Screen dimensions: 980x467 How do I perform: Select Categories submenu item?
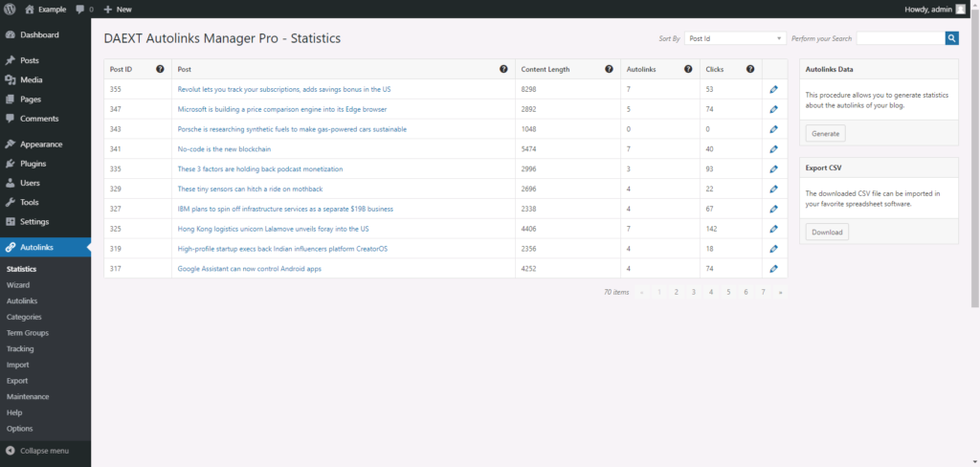(24, 317)
